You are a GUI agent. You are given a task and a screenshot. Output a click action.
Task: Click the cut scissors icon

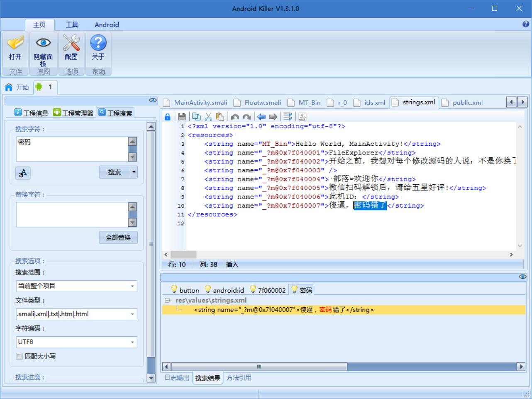click(208, 117)
